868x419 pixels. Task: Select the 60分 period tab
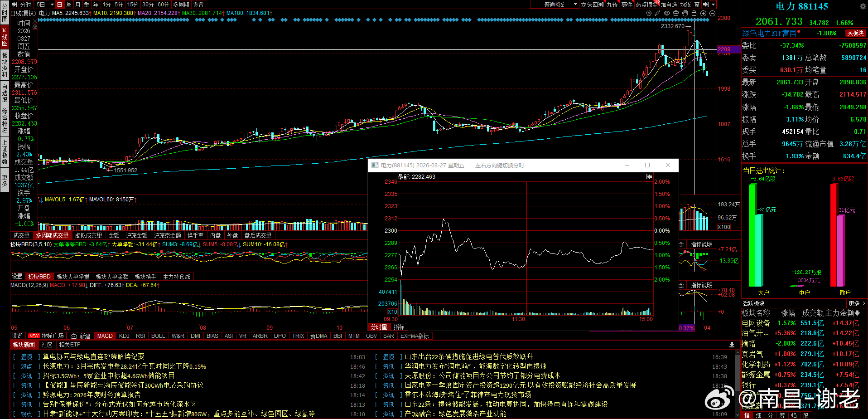click(164, 5)
